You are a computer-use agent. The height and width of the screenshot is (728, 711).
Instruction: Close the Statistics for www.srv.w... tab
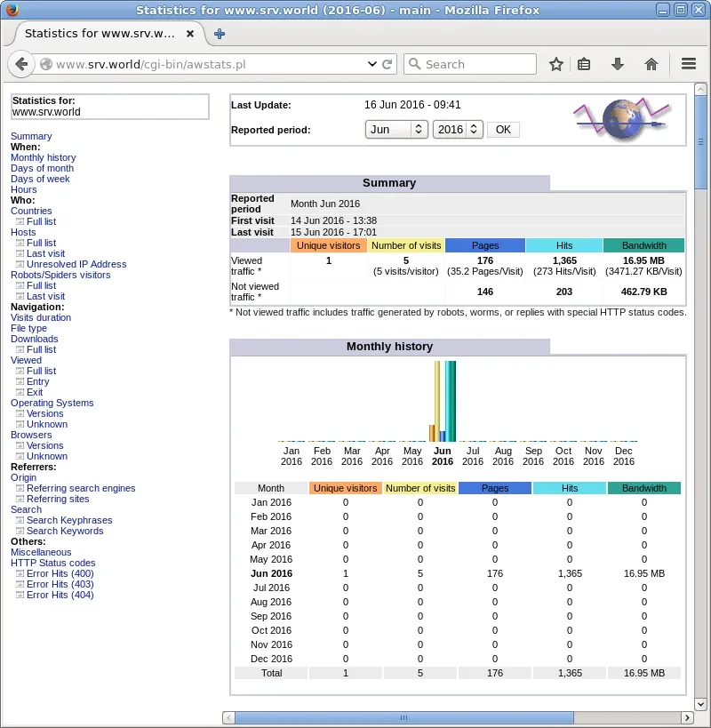click(x=190, y=34)
